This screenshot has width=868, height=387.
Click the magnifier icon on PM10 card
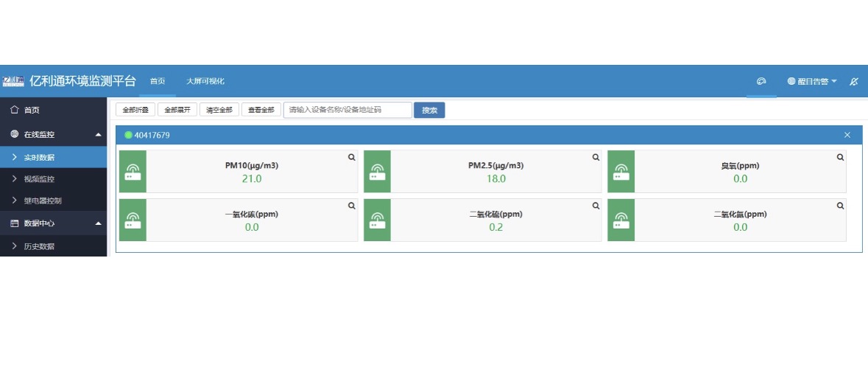pos(352,157)
